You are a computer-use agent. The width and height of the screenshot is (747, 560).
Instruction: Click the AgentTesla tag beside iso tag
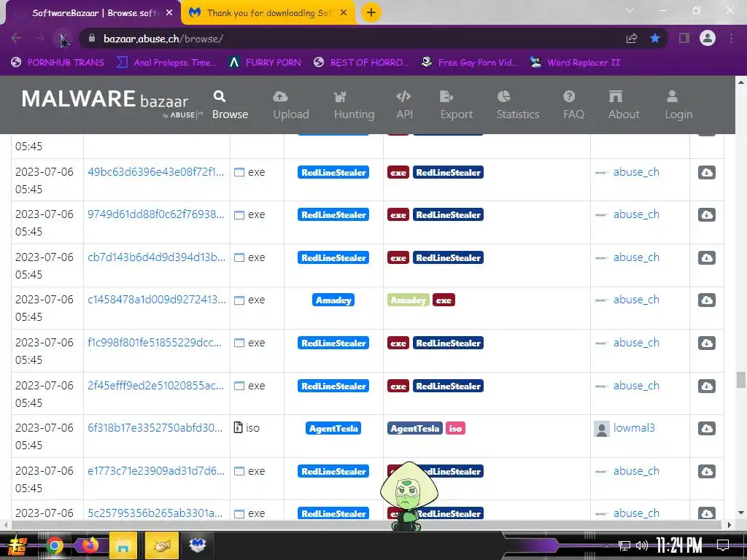coord(415,428)
